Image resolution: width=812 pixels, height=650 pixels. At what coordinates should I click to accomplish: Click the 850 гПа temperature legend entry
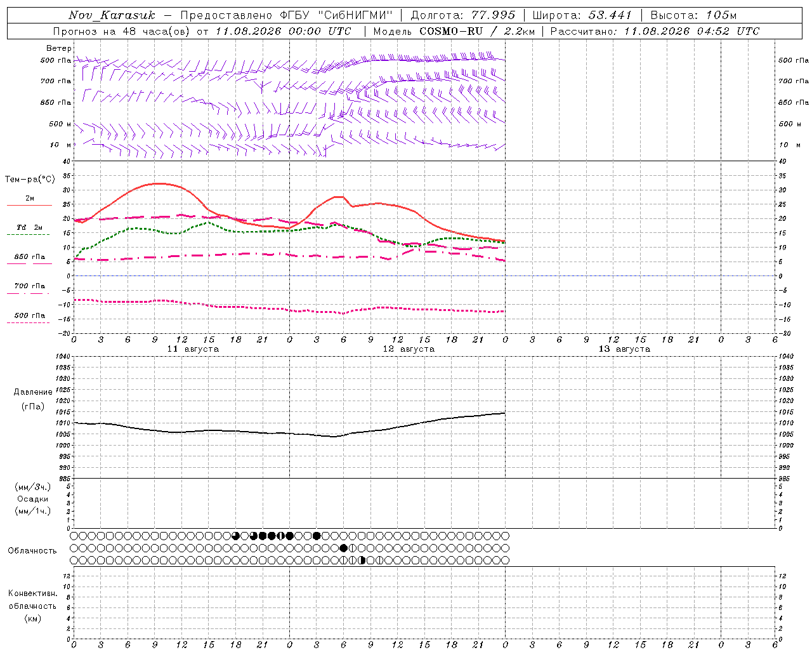point(29,256)
